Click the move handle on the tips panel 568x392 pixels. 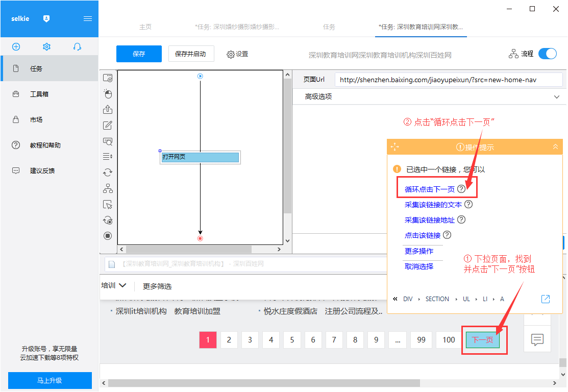click(x=395, y=147)
